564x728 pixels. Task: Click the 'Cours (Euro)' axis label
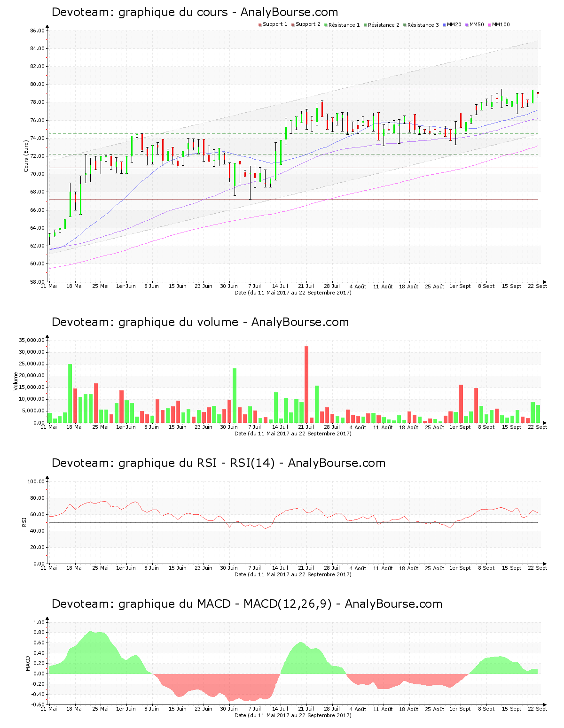(x=26, y=156)
